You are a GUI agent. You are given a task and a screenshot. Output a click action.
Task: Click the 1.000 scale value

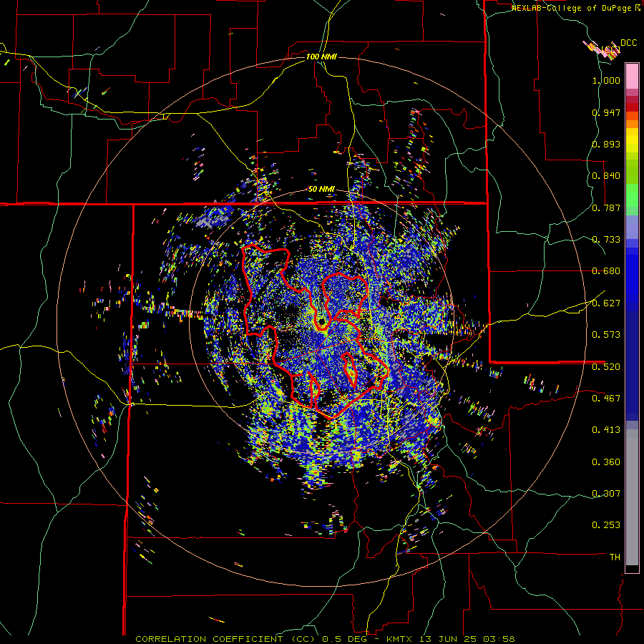click(606, 80)
